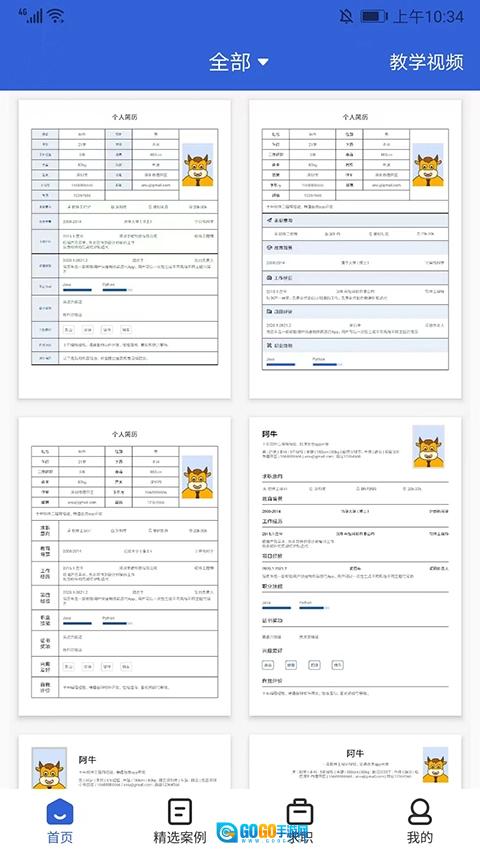Open the 求职 briefcase icon
The image size is (480, 853).
coord(300,811)
